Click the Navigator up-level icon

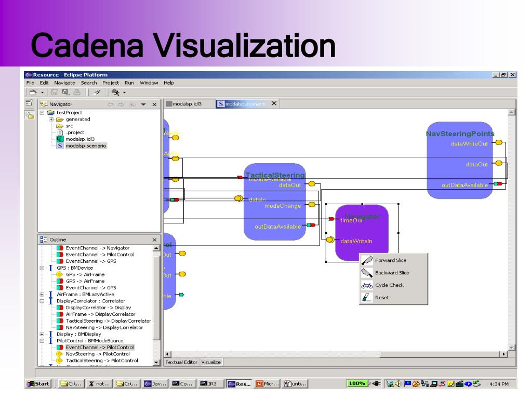132,104
